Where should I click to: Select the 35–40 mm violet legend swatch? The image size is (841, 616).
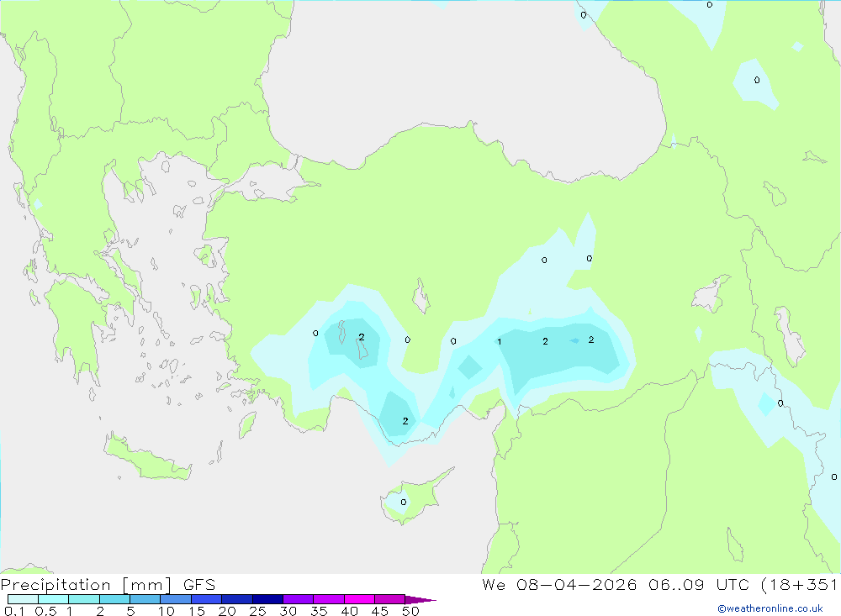pyautogui.click(x=329, y=599)
